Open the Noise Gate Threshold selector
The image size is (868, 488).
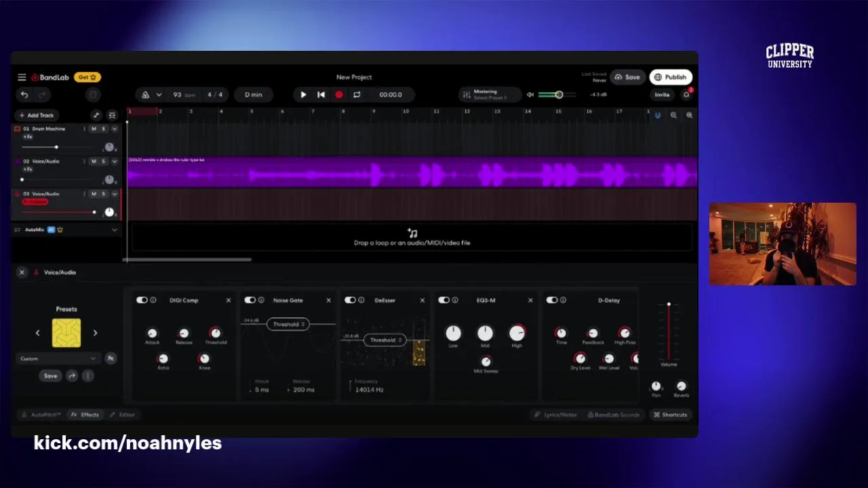pyautogui.click(x=288, y=324)
